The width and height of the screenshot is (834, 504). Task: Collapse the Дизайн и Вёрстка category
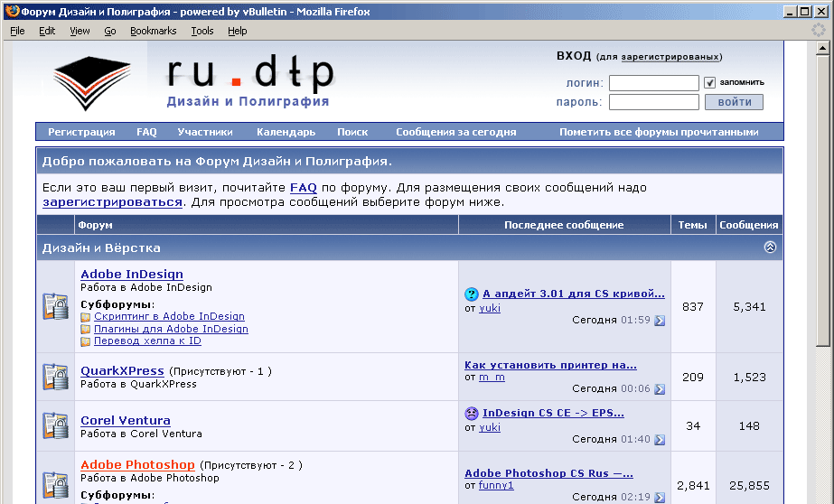tap(770, 247)
